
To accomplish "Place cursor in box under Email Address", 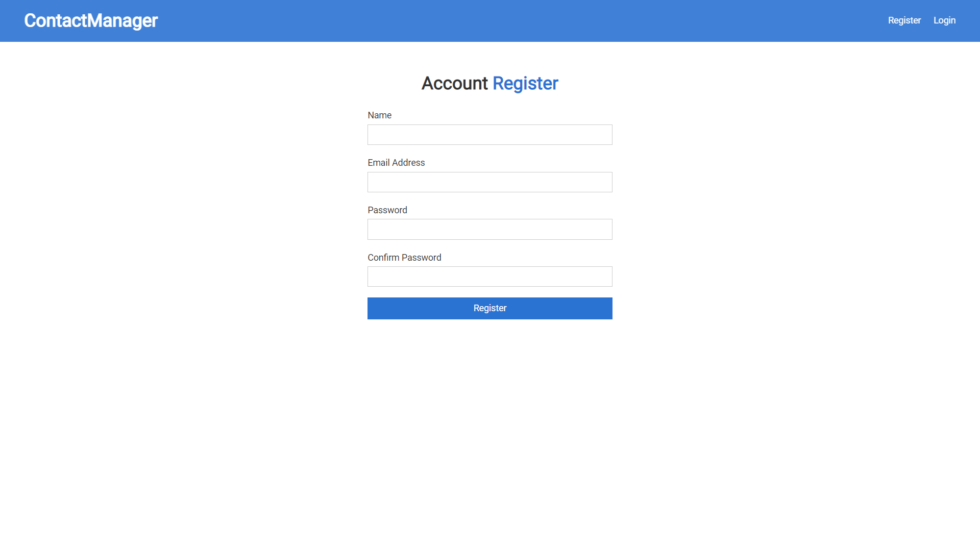I will click(x=489, y=182).
